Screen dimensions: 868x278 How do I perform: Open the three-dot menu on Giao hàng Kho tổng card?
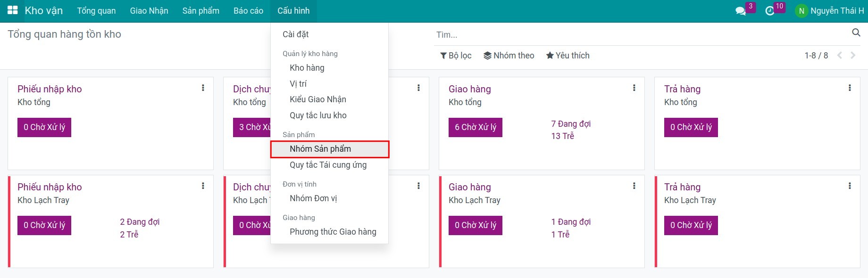[x=634, y=88]
